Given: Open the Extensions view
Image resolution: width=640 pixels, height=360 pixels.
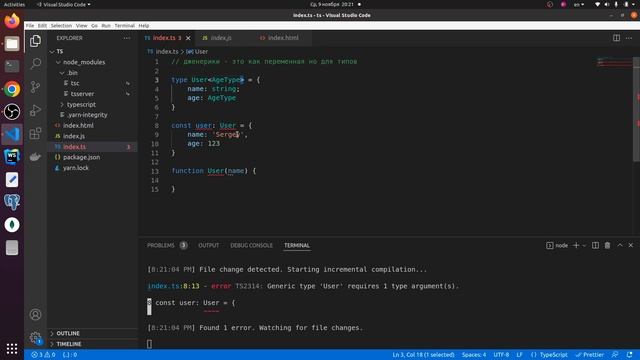Looking at the screenshot, I should tap(36, 133).
